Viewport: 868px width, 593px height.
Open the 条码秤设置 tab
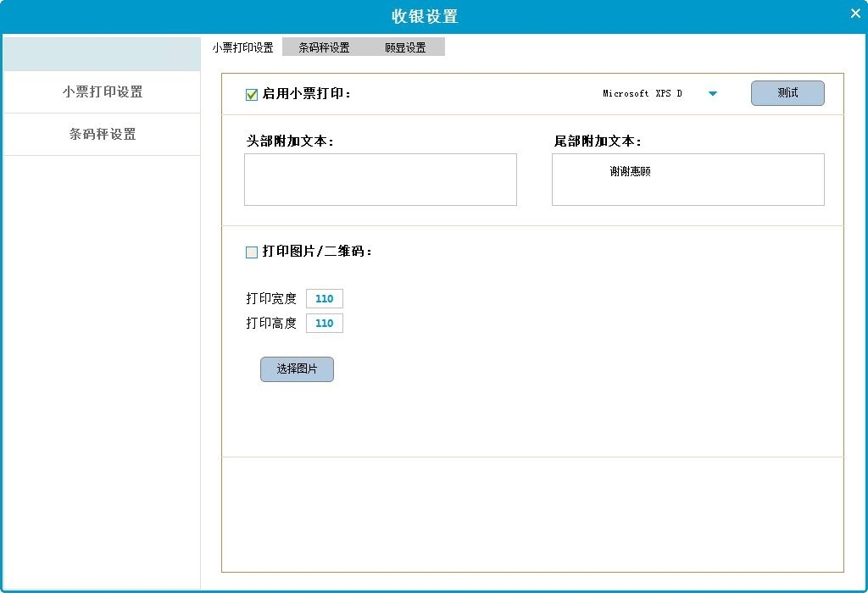[x=324, y=47]
